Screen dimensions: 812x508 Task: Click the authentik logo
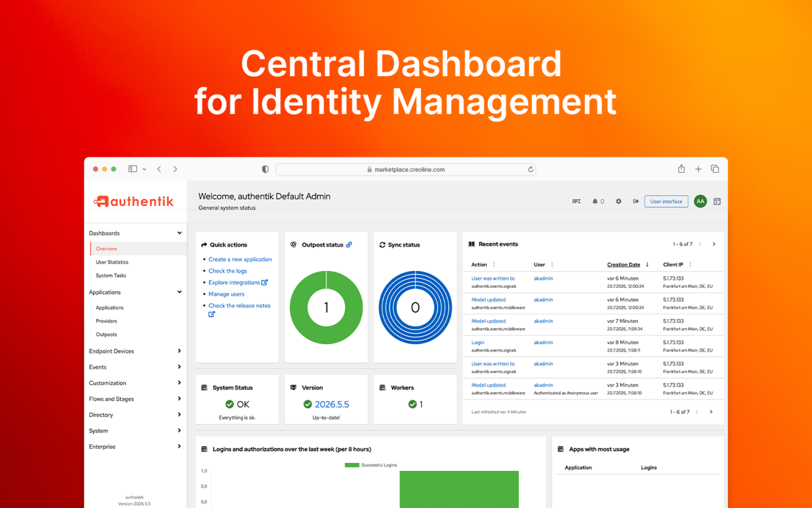click(x=133, y=201)
